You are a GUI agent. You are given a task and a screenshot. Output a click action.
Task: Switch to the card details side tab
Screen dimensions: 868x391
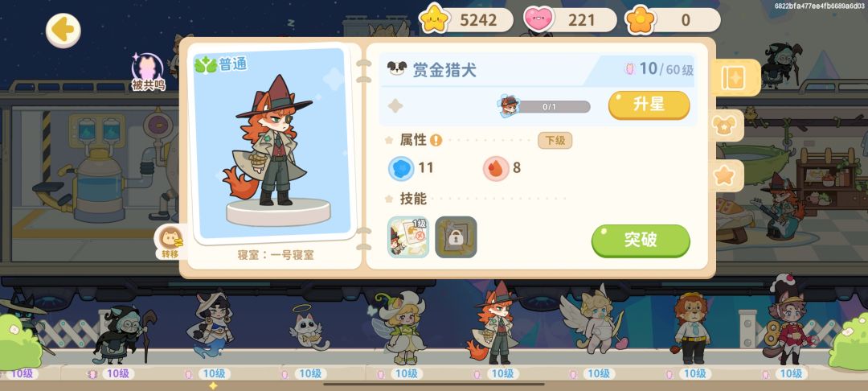734,78
